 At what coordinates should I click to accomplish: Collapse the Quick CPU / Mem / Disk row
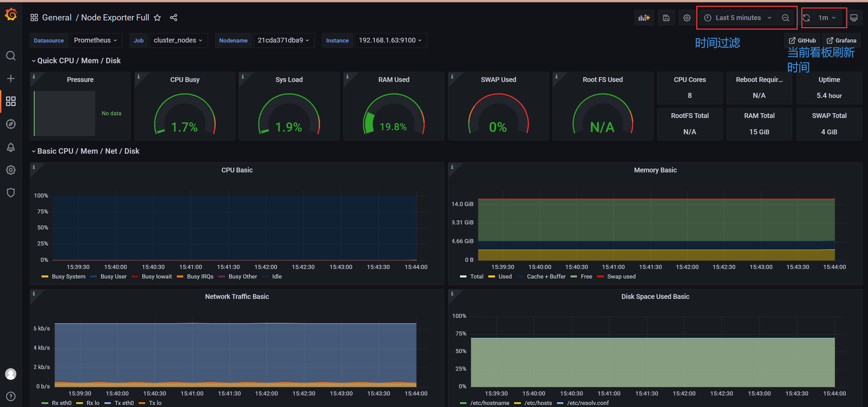point(79,61)
